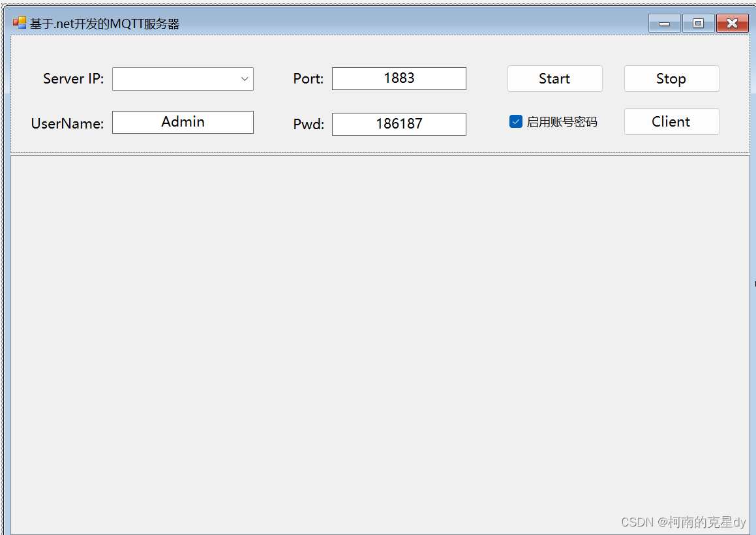Open the Client window

671,121
